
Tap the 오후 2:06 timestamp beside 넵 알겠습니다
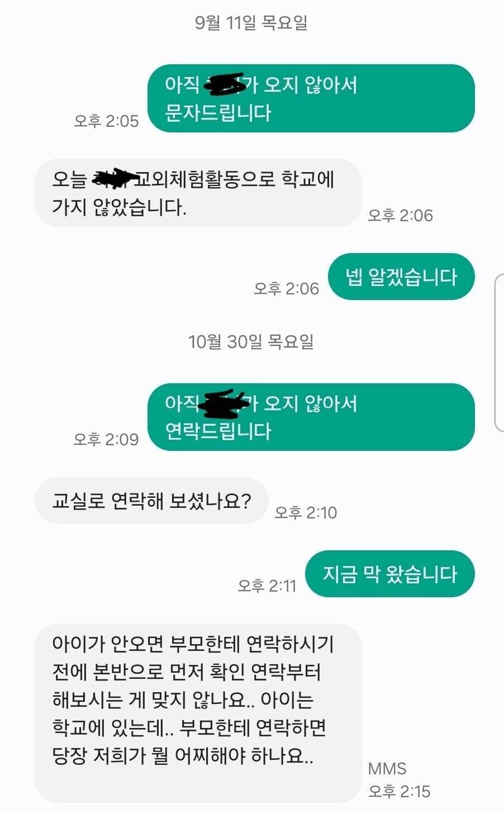[286, 289]
